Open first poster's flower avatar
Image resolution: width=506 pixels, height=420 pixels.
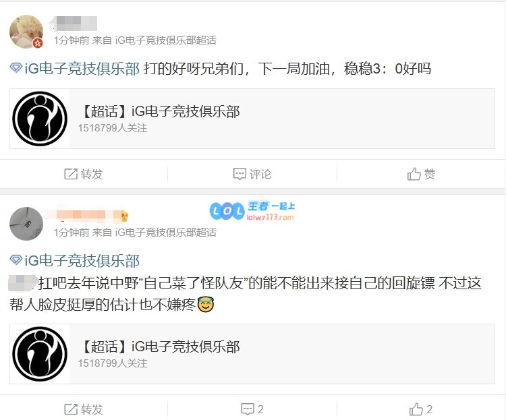click(26, 32)
